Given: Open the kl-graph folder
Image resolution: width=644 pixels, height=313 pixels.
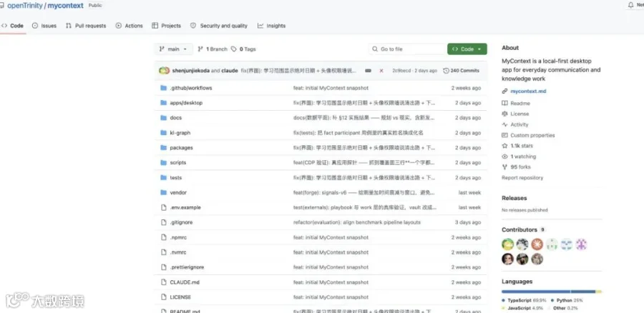Looking at the screenshot, I should (180, 133).
